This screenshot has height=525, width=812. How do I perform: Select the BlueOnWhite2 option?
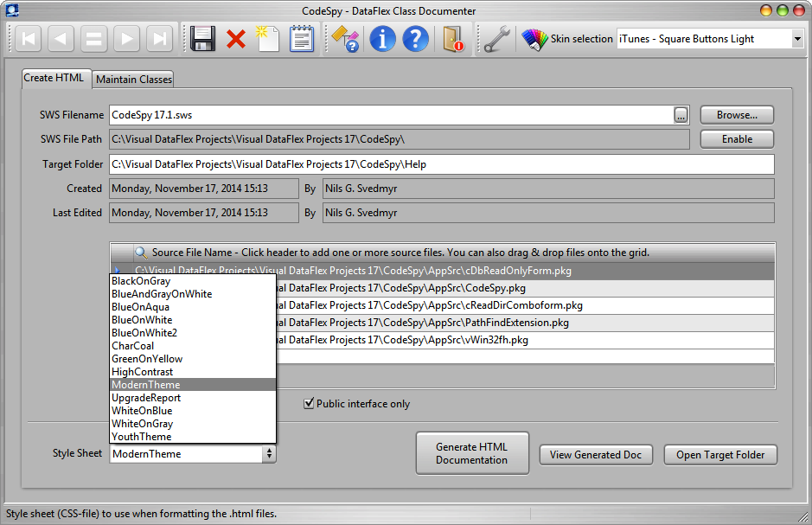[x=193, y=333]
